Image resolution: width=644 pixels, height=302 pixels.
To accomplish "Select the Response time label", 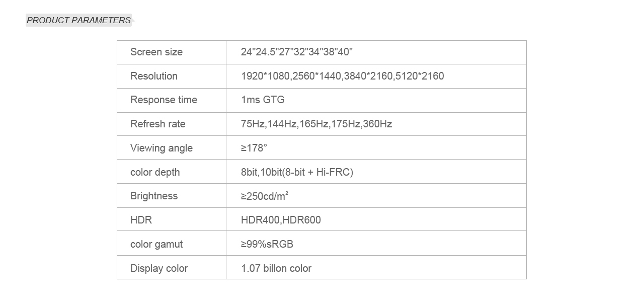I will [164, 100].
